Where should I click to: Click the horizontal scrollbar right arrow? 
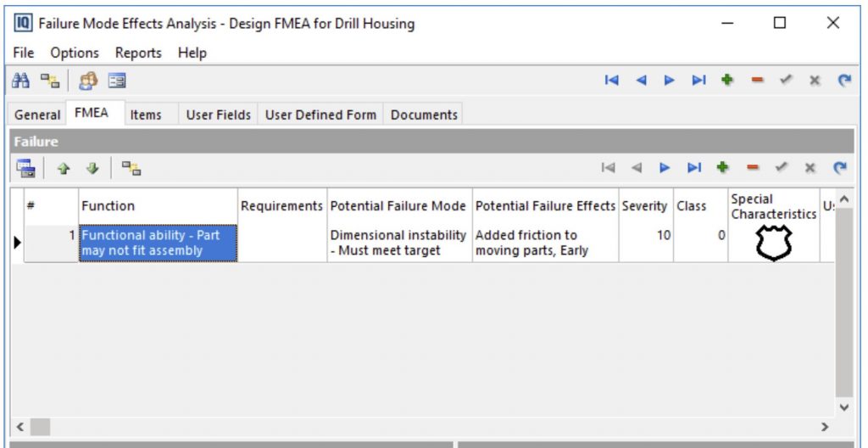(x=823, y=426)
